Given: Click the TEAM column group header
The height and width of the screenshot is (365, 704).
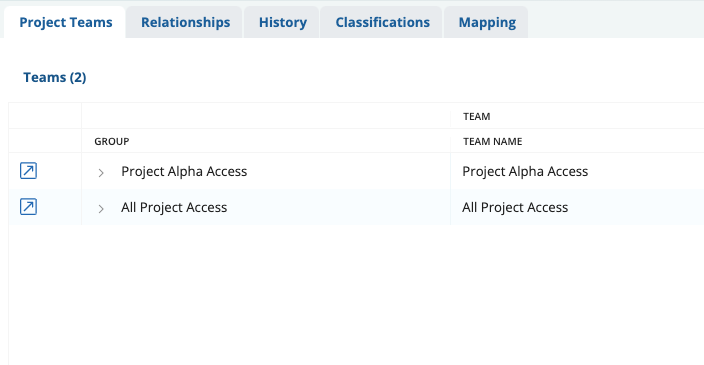Looking at the screenshot, I should click(476, 117).
